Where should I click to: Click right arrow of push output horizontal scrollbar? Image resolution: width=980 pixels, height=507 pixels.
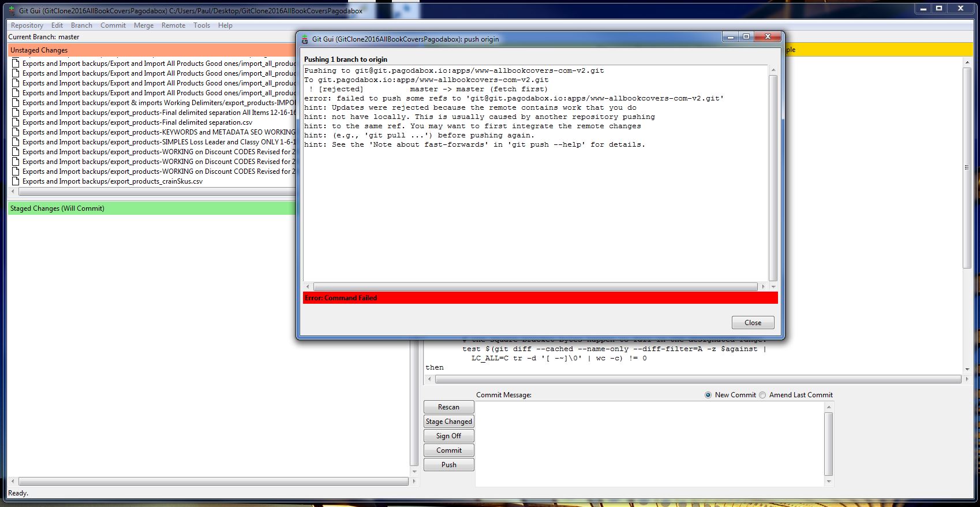(764, 286)
